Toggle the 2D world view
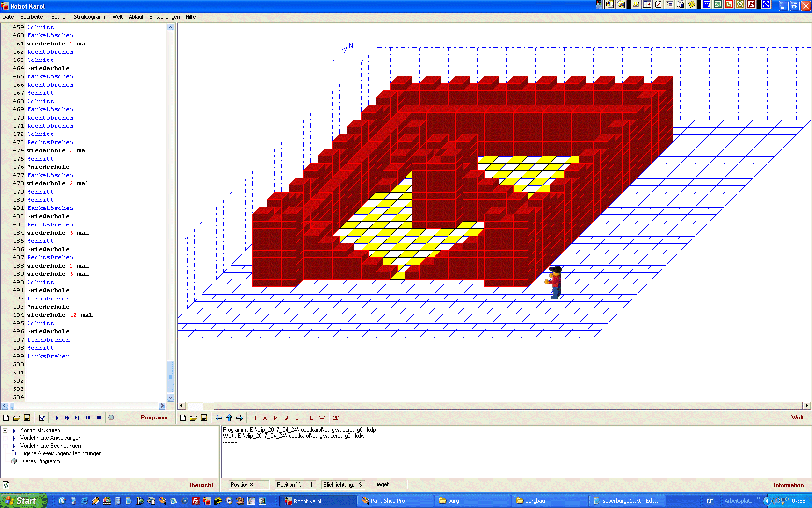 (336, 418)
